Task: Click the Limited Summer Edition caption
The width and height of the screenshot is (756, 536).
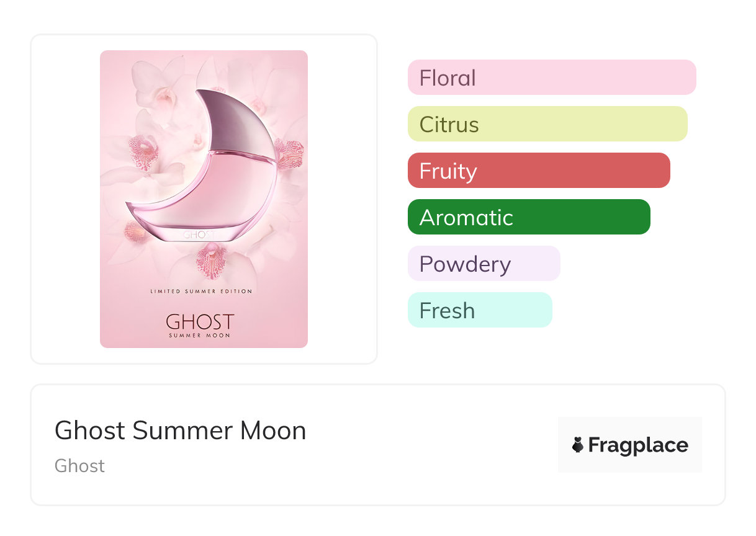Action: pos(201,291)
